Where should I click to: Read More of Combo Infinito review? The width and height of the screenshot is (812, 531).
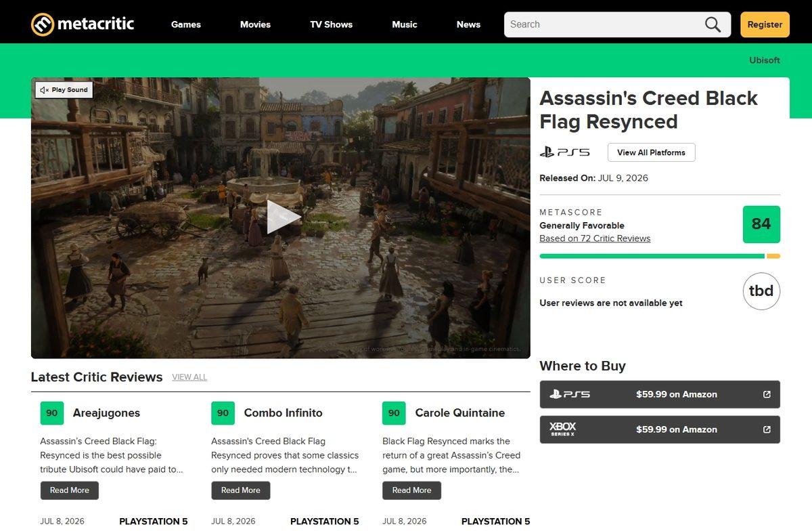[241, 490]
